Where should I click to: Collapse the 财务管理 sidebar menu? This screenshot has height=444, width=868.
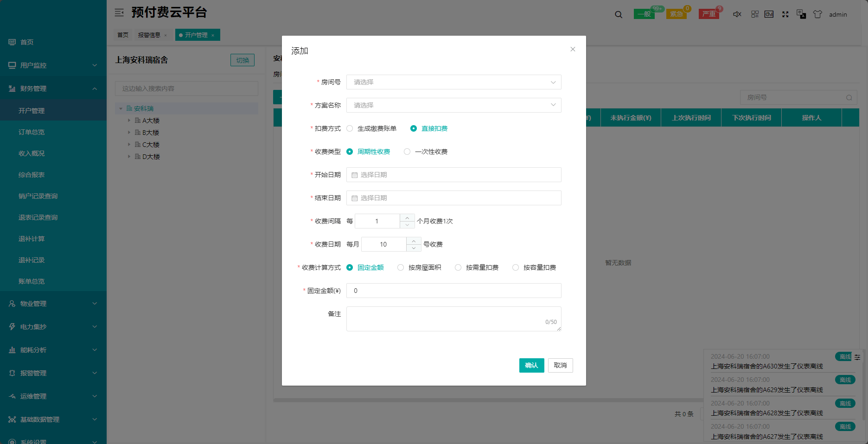[x=53, y=89]
